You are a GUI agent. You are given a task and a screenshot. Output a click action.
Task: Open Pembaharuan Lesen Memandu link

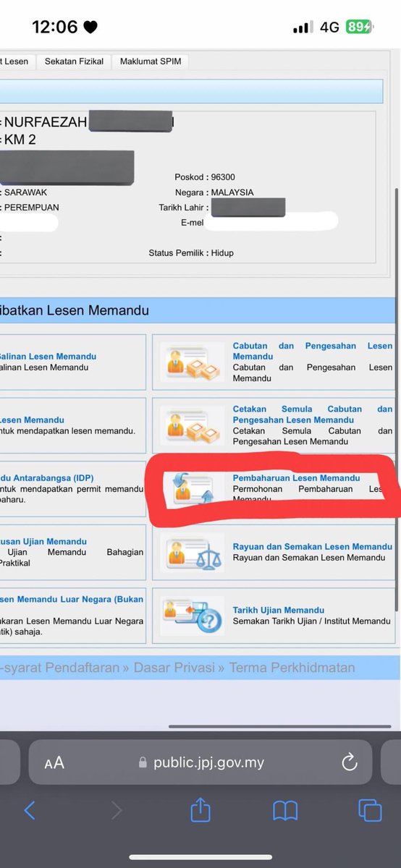coord(296,478)
